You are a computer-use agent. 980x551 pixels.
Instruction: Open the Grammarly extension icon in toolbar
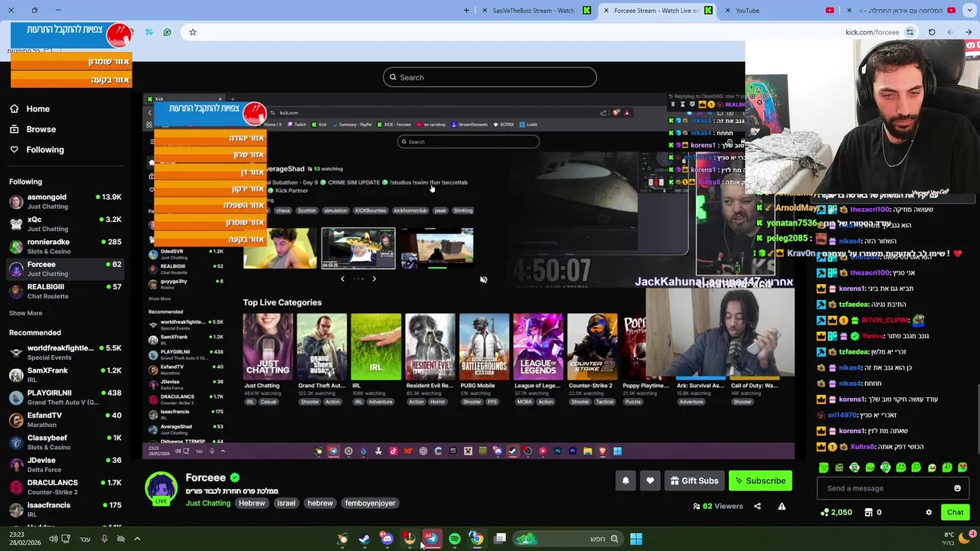[x=167, y=32]
